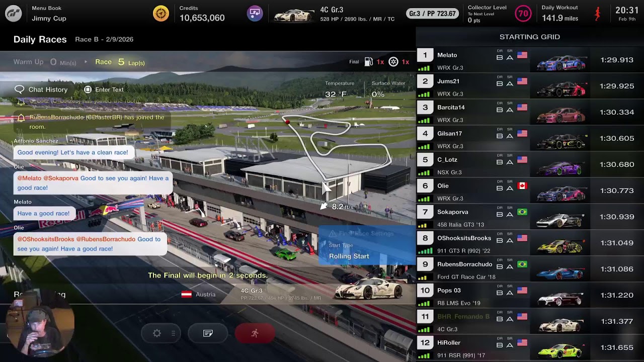Click Melato's "Have a good race!" message

44,213
